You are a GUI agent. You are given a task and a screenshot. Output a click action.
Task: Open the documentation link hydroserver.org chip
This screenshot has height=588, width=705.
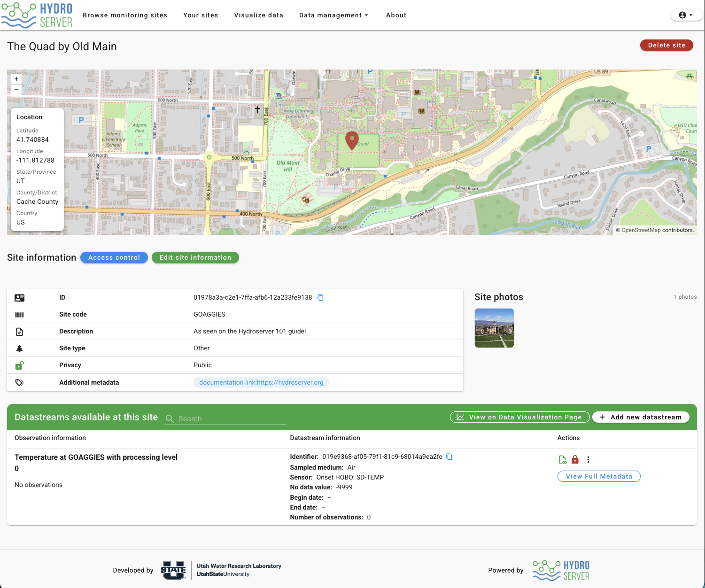(x=261, y=382)
